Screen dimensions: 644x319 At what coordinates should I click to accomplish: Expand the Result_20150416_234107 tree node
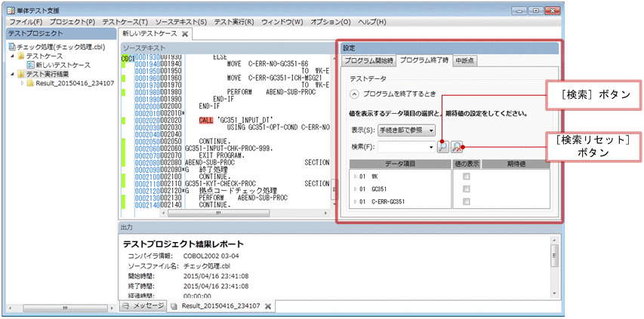[x=23, y=83]
